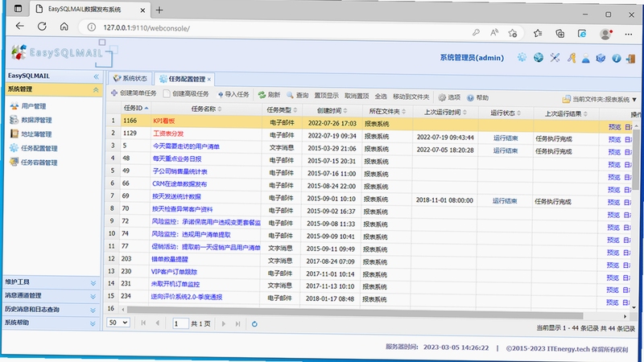This screenshot has width=644, height=362.
Task: Open the CRM在途单数据发布 task link
Action: (180, 184)
